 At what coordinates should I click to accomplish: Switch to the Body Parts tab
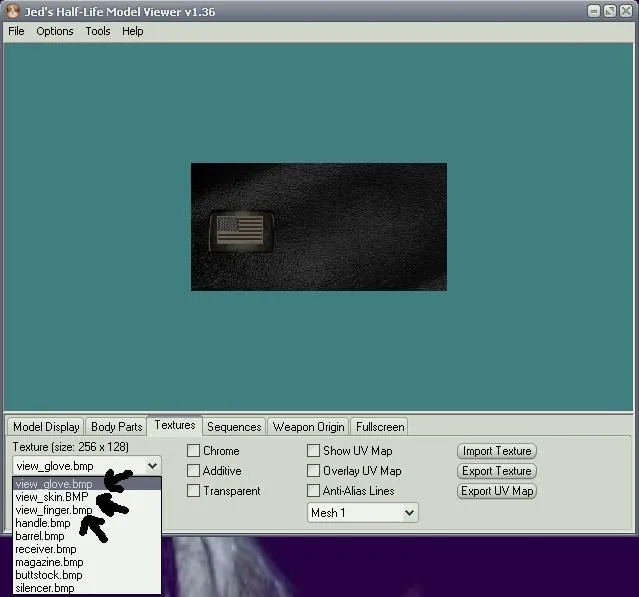pos(116,427)
